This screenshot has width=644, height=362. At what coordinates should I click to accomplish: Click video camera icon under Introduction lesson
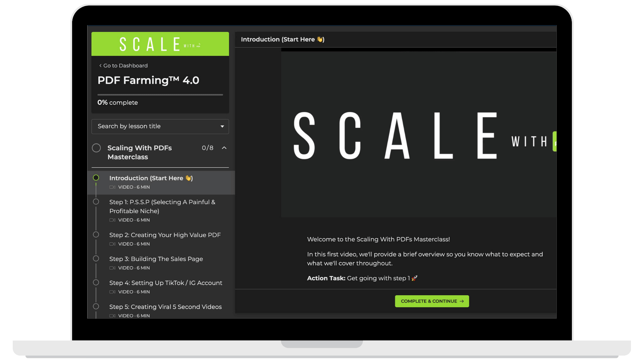coord(112,187)
